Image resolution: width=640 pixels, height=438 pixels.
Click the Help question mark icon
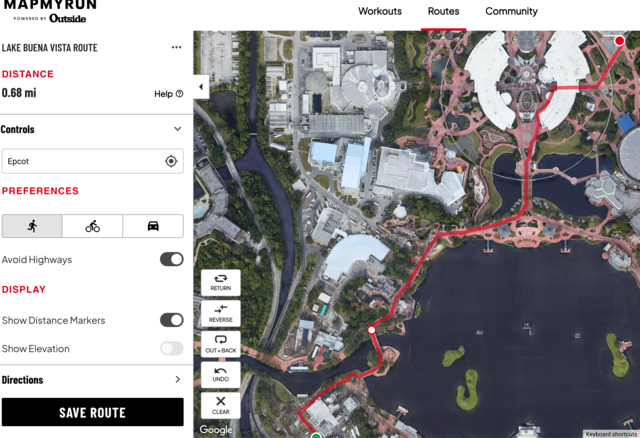[179, 94]
